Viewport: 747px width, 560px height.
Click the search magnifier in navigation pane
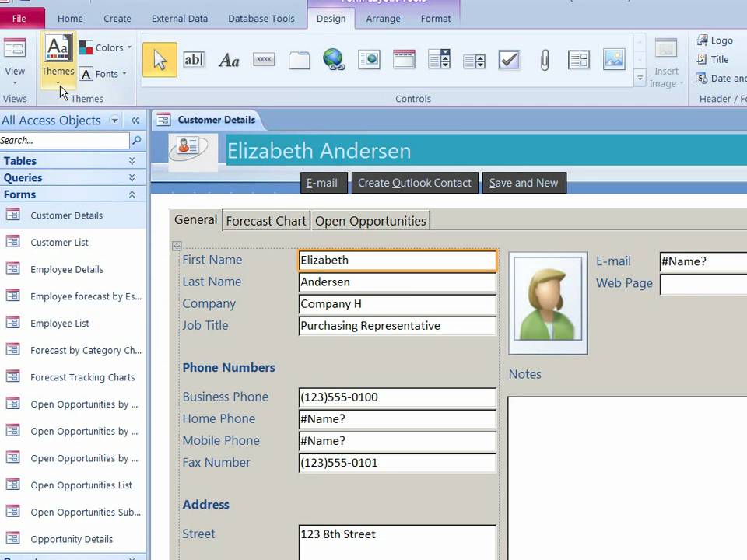click(x=137, y=140)
